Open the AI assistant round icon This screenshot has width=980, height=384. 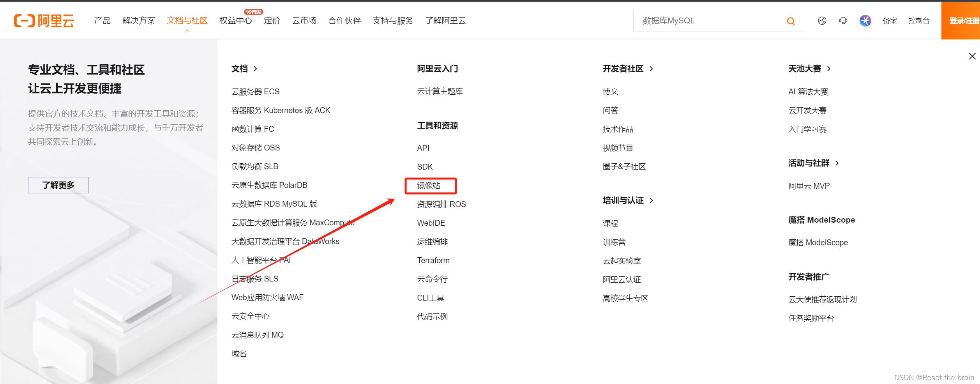(865, 21)
